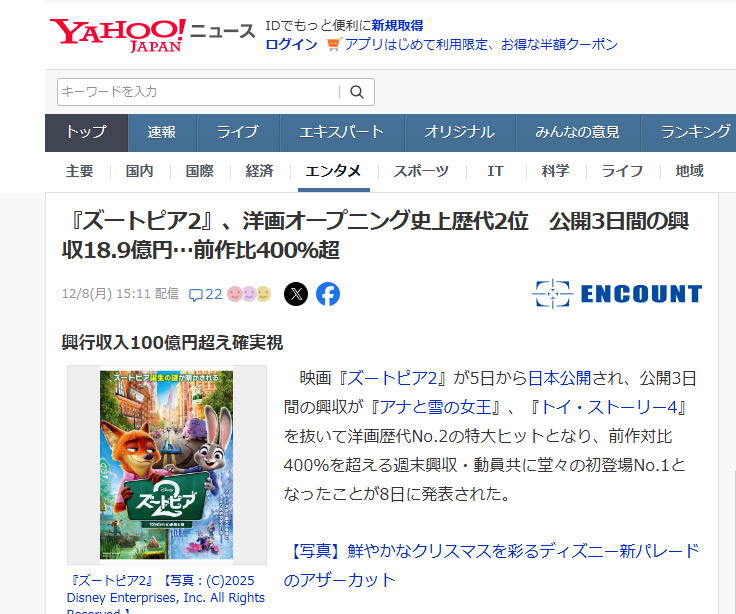Open the アナと雪の女王 link

click(435, 407)
